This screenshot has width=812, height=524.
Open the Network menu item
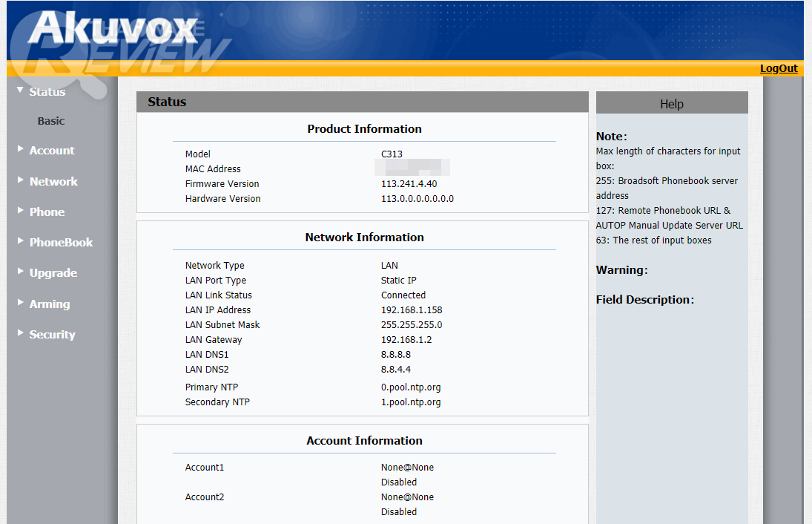[x=53, y=182]
